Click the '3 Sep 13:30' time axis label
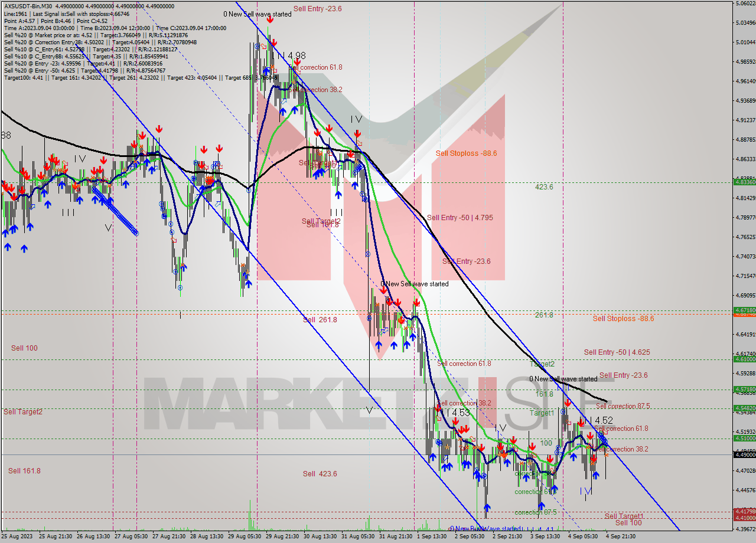Image resolution: width=756 pixels, height=543 pixels. point(545,537)
